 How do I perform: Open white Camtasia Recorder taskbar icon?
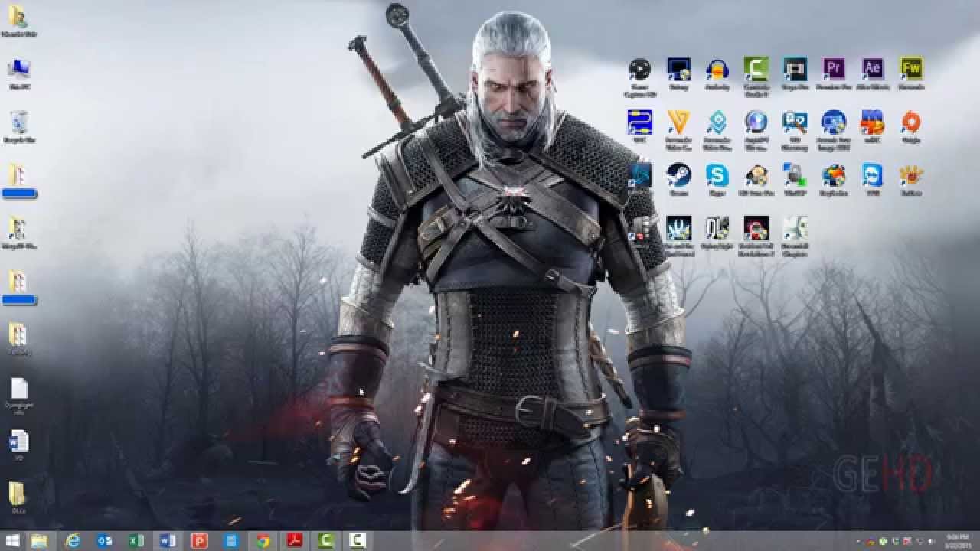358,541
